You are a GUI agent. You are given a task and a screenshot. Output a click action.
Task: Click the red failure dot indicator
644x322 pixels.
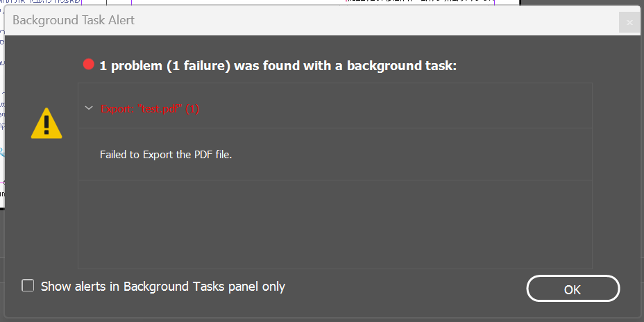[x=88, y=65]
